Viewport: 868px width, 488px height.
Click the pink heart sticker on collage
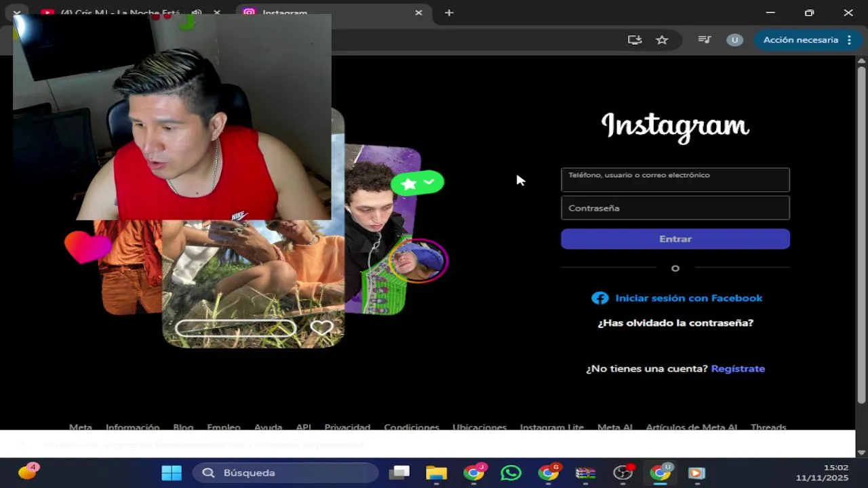click(87, 247)
